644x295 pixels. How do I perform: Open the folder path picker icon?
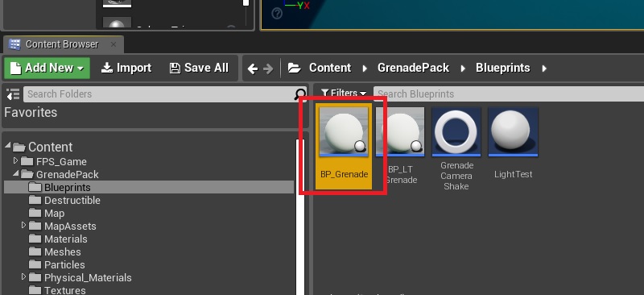coord(294,68)
